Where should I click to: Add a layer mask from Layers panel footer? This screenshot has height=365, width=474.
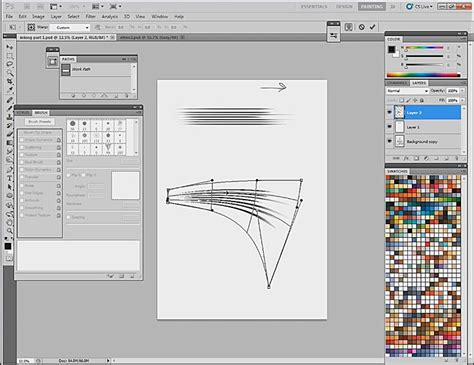pos(416,158)
